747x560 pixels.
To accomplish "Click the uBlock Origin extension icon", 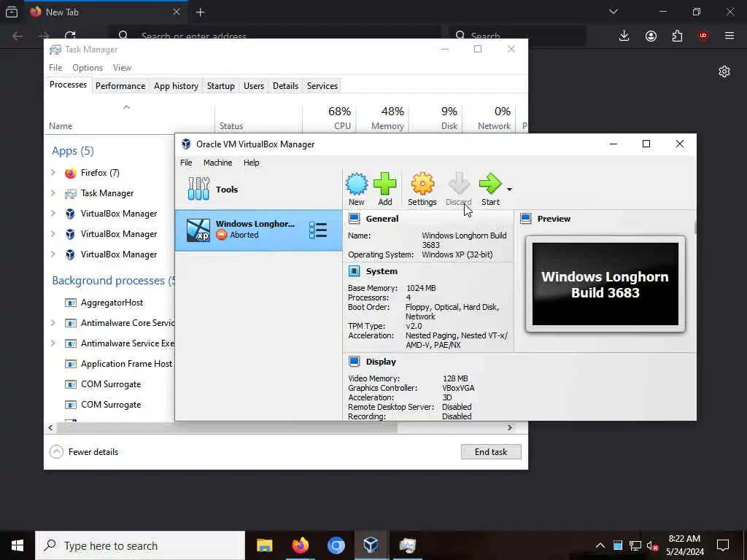I will click(703, 36).
